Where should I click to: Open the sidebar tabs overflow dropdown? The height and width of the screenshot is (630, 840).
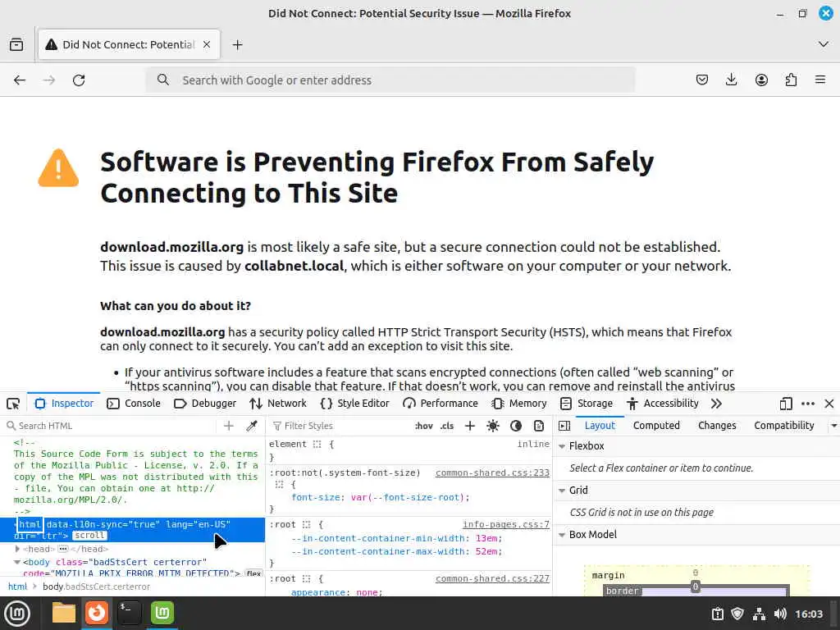point(833,426)
